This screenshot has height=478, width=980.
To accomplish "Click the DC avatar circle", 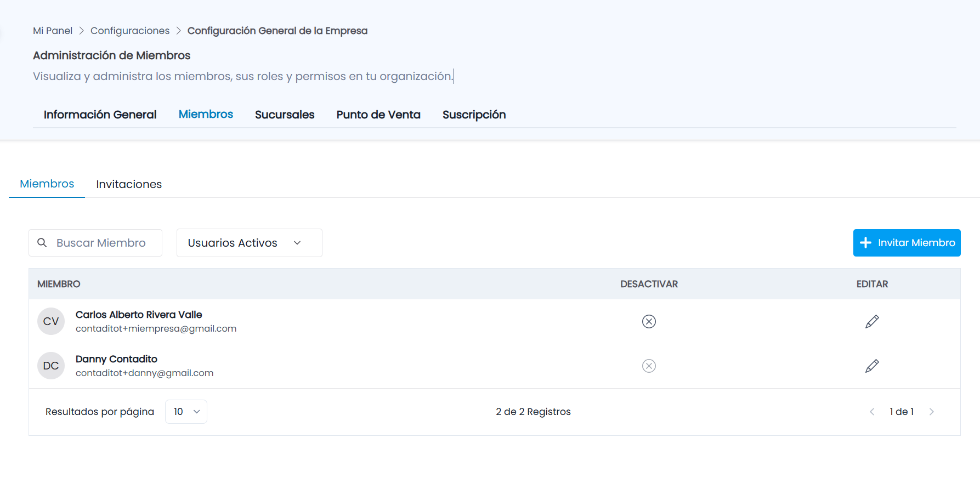I will click(51, 366).
